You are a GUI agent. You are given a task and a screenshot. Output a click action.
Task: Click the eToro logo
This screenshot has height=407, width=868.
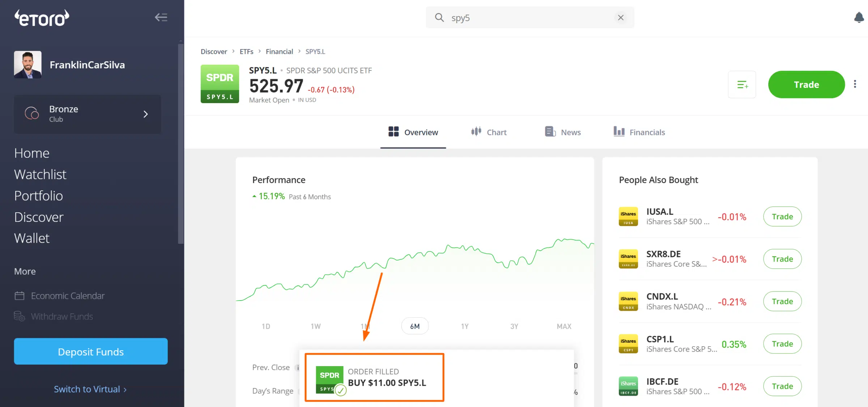[42, 18]
